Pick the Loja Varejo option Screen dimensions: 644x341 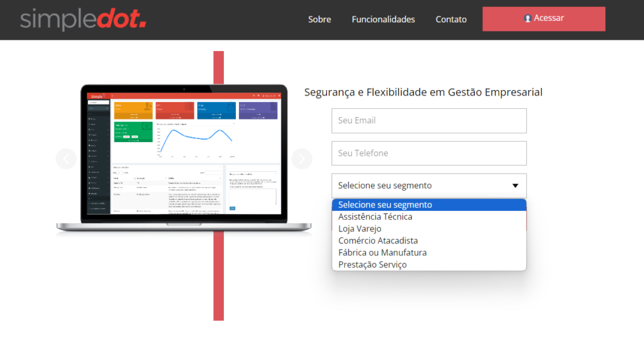pyautogui.click(x=360, y=228)
